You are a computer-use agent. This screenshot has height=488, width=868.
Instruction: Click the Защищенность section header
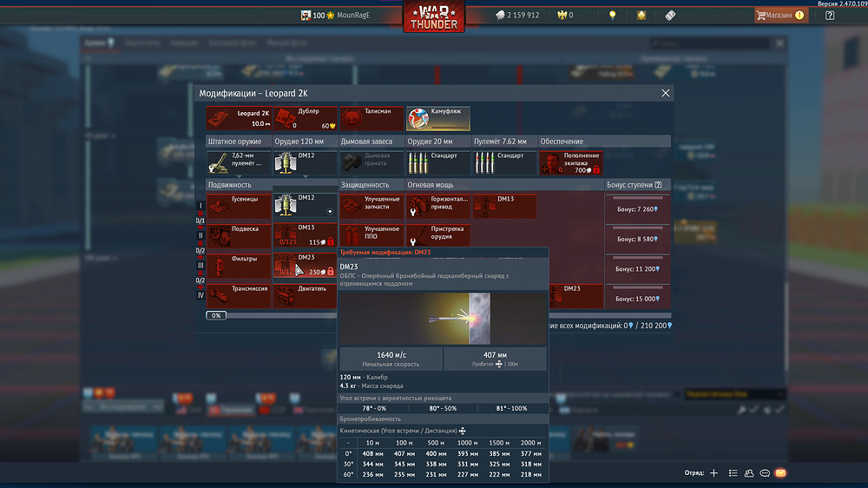[x=372, y=184]
